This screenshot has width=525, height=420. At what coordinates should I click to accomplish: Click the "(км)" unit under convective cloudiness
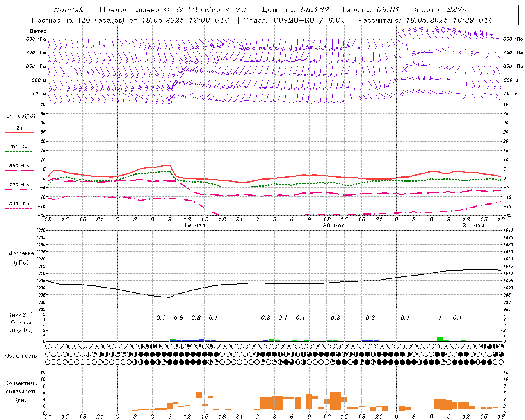[21, 399]
